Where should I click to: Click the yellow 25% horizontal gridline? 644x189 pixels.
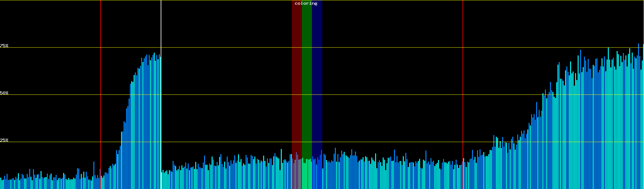pyautogui.click(x=220, y=142)
